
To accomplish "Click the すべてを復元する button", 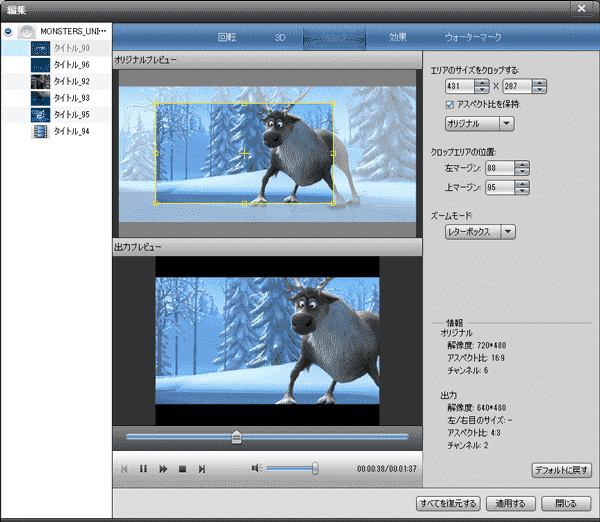I will coord(448,503).
